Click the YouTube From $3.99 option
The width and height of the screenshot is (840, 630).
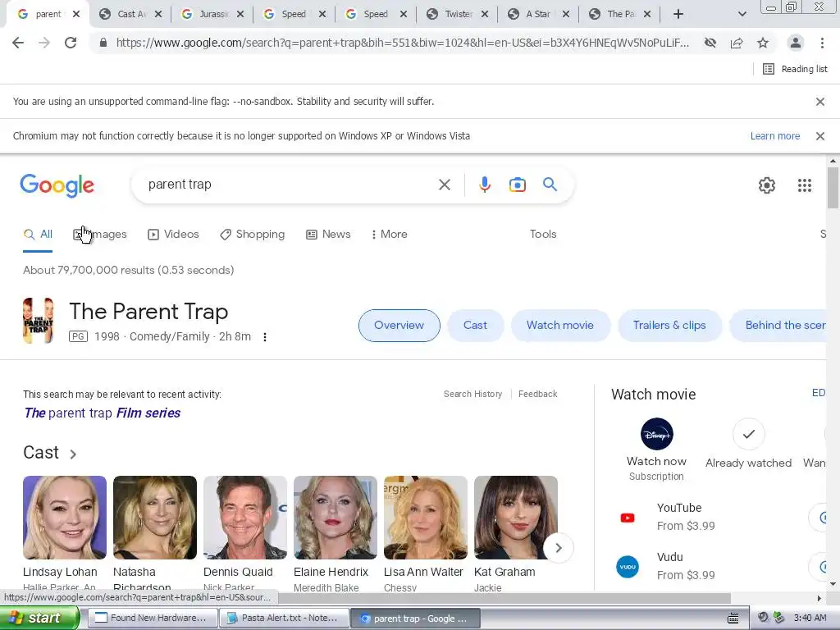tap(718, 517)
